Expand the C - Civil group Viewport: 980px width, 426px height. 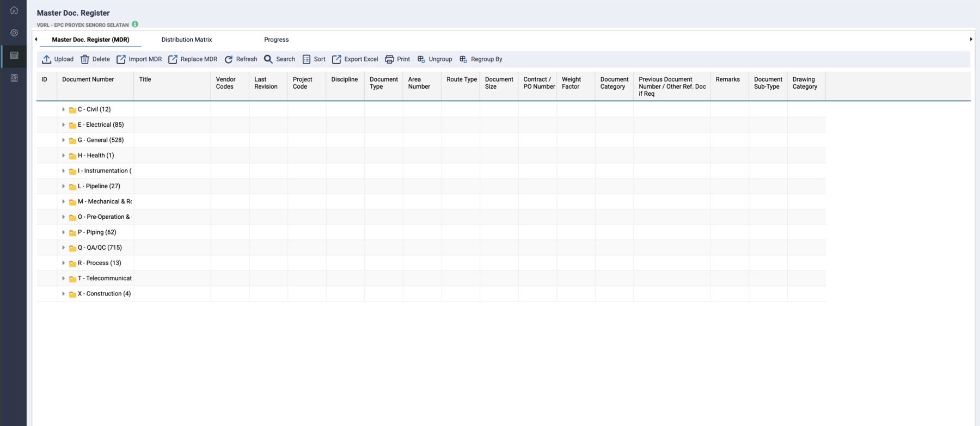pos(63,109)
